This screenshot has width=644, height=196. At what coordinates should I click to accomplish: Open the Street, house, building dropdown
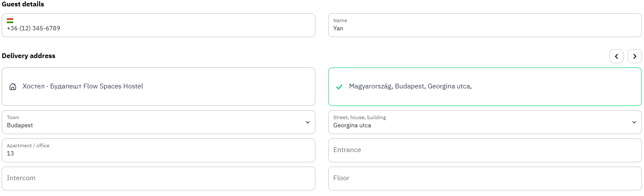(x=485, y=122)
